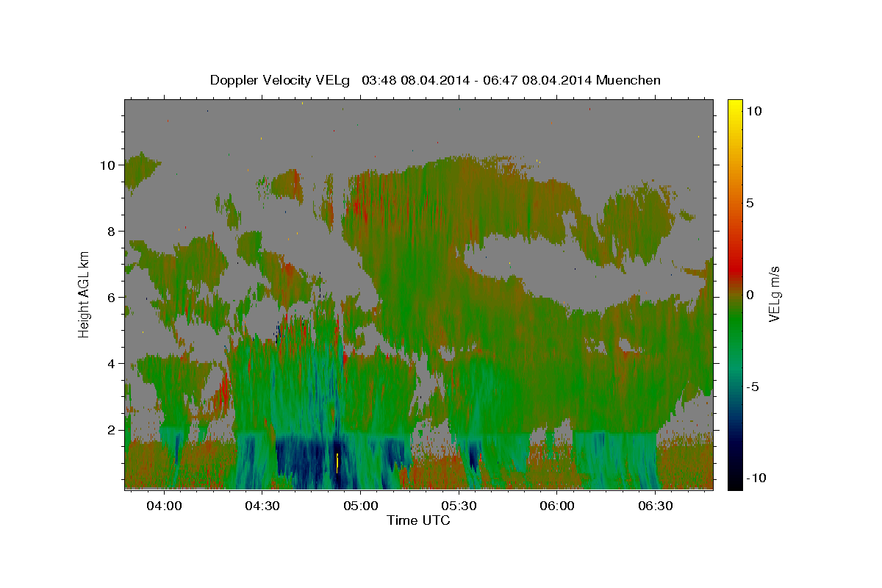The width and height of the screenshot is (882, 588).
Task: Click the color bar label '-5'
Action: coord(752,387)
